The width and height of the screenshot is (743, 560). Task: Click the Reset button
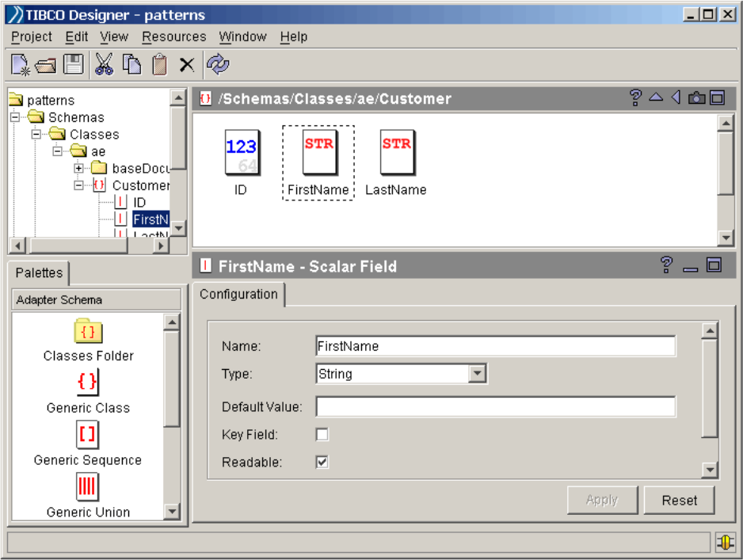tap(679, 500)
